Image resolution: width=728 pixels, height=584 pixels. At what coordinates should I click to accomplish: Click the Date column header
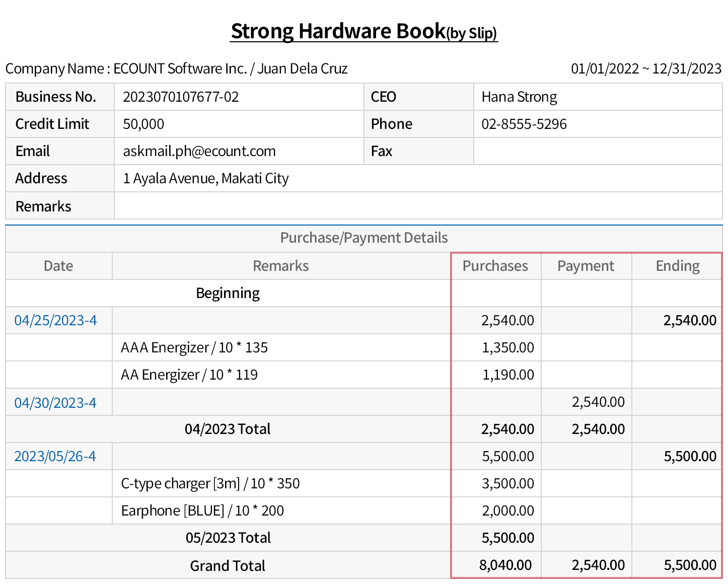tap(58, 266)
